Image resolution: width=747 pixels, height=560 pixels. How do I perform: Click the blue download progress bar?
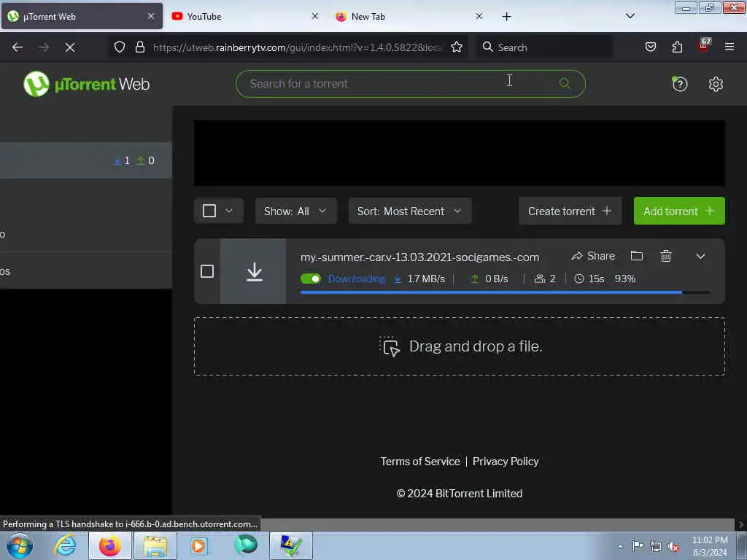pyautogui.click(x=505, y=292)
